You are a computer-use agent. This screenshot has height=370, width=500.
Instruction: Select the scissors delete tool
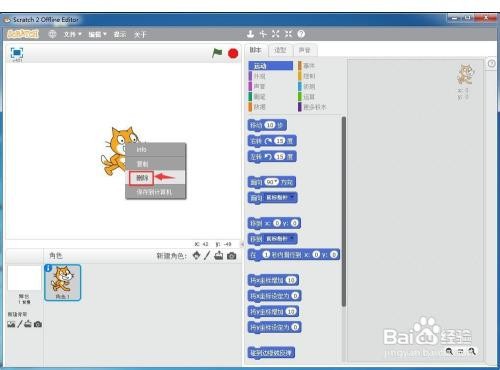(263, 34)
